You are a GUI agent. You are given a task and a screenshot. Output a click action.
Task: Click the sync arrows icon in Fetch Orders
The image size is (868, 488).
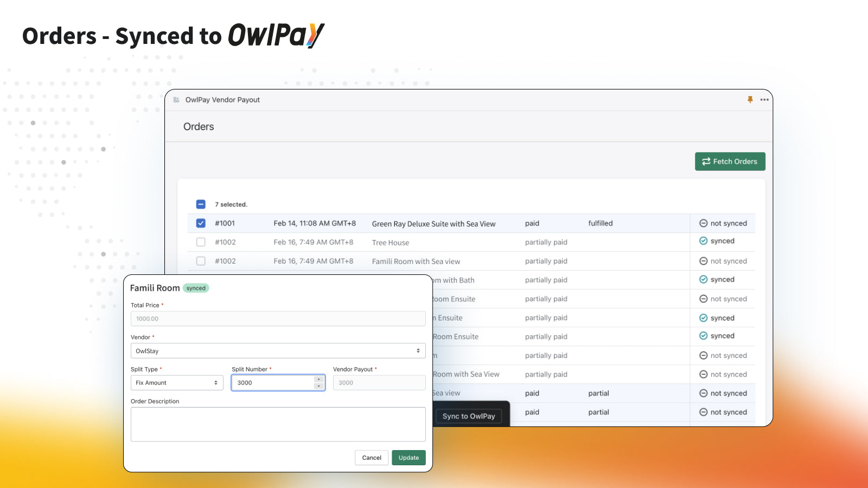(706, 161)
